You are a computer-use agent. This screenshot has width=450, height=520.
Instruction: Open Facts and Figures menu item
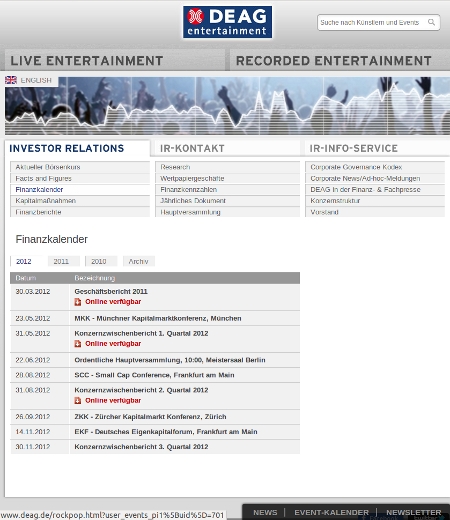click(80, 178)
